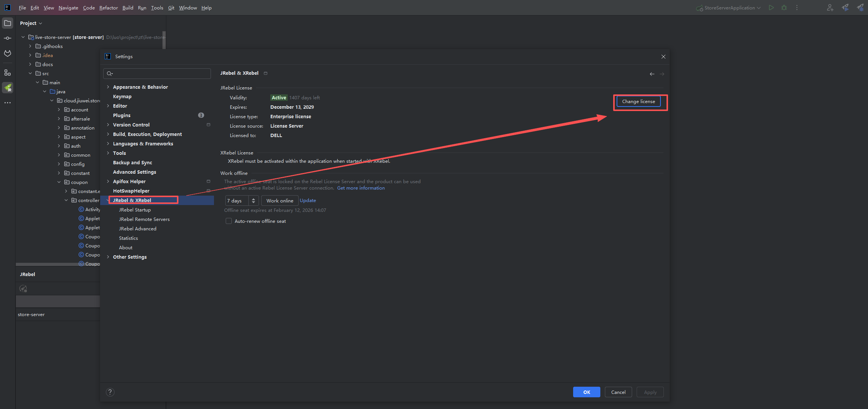Expand the Appearance & Behavior settings node
This screenshot has height=409, width=868.
click(x=108, y=87)
